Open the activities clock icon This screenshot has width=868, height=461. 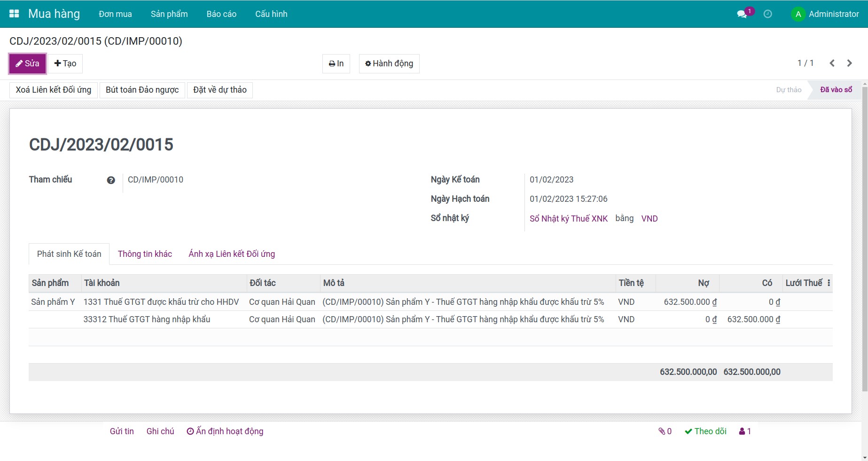(767, 14)
